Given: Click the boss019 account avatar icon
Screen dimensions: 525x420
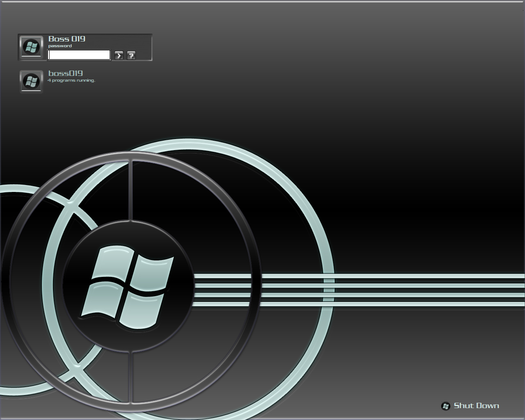Looking at the screenshot, I should (32, 82).
